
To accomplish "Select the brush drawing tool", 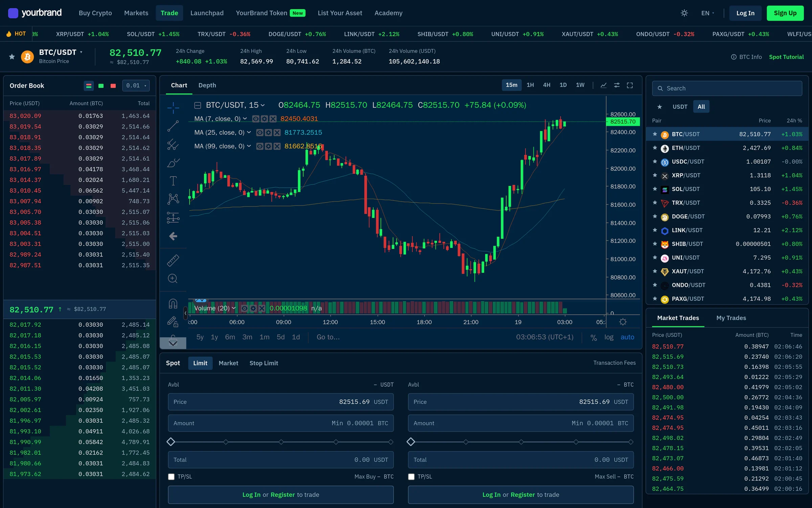I will pos(173,163).
